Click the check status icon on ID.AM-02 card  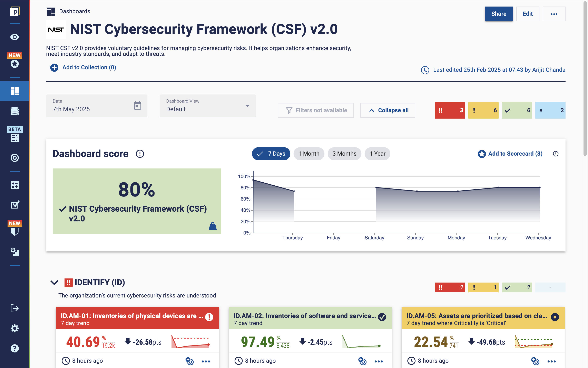[382, 317]
